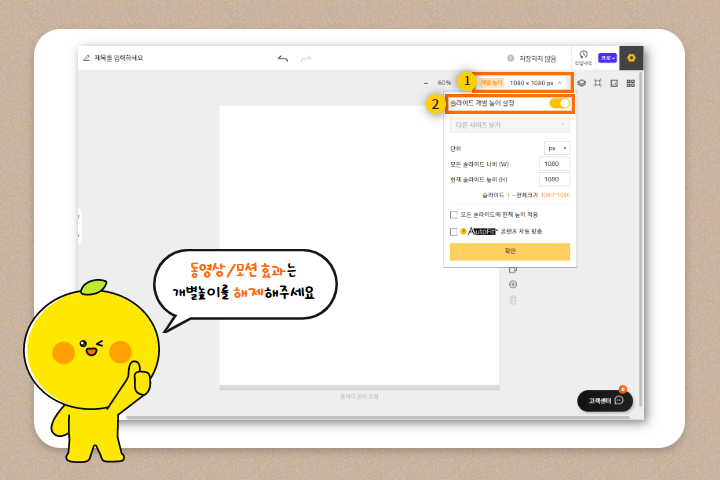
Task: Open the purple 프로 plan dropdown
Action: click(607, 58)
